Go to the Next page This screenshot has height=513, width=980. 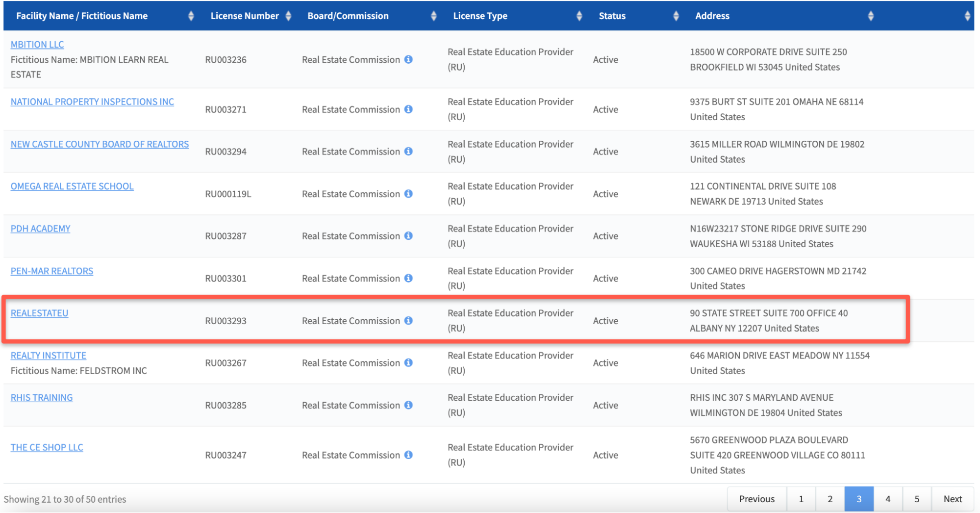point(953,499)
